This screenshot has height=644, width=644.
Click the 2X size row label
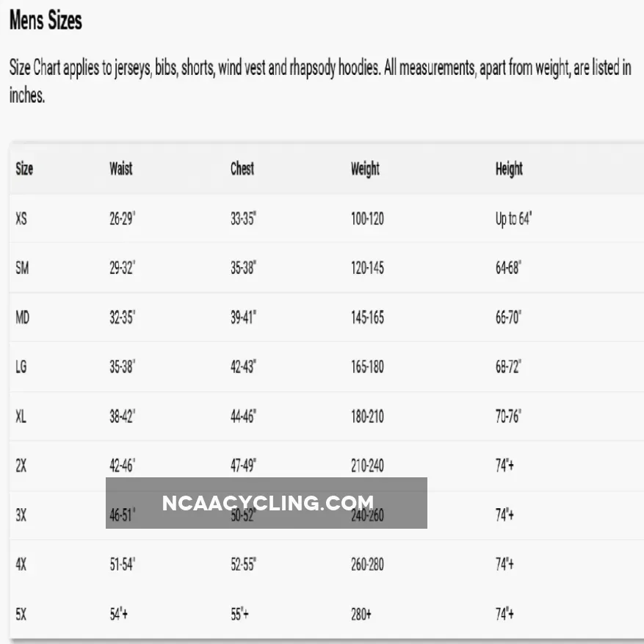pos(21,466)
